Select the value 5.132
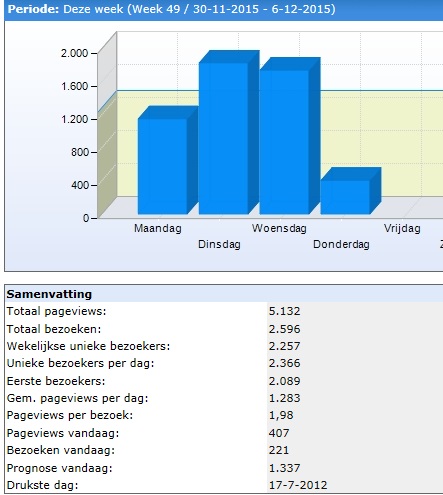This screenshot has width=443, height=495. click(284, 311)
